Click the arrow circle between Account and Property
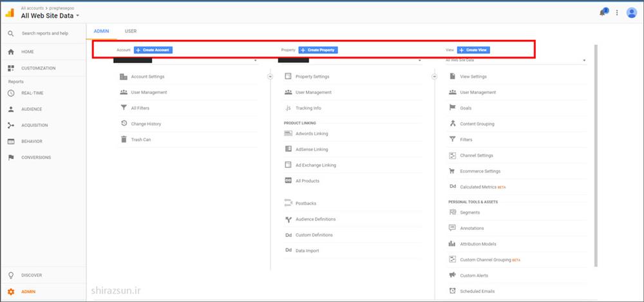Viewport: 644px width, 302px height. 270,77
